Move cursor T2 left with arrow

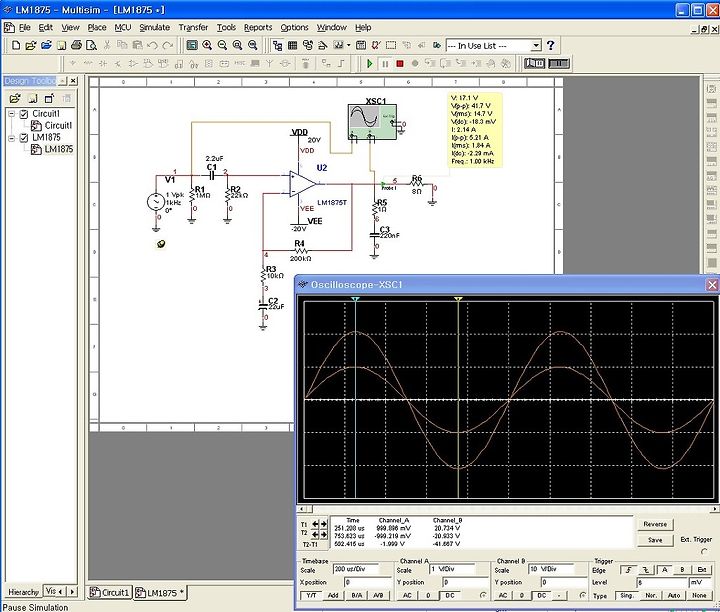pyautogui.click(x=316, y=534)
